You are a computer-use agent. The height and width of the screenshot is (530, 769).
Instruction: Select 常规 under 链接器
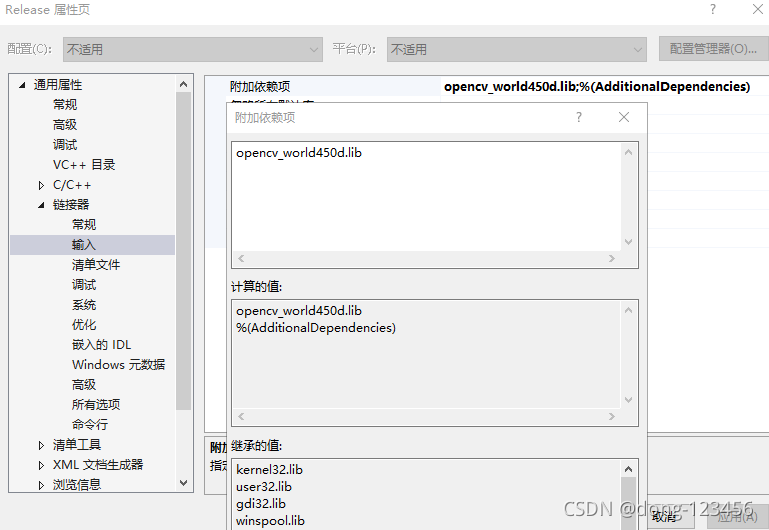[x=84, y=225]
